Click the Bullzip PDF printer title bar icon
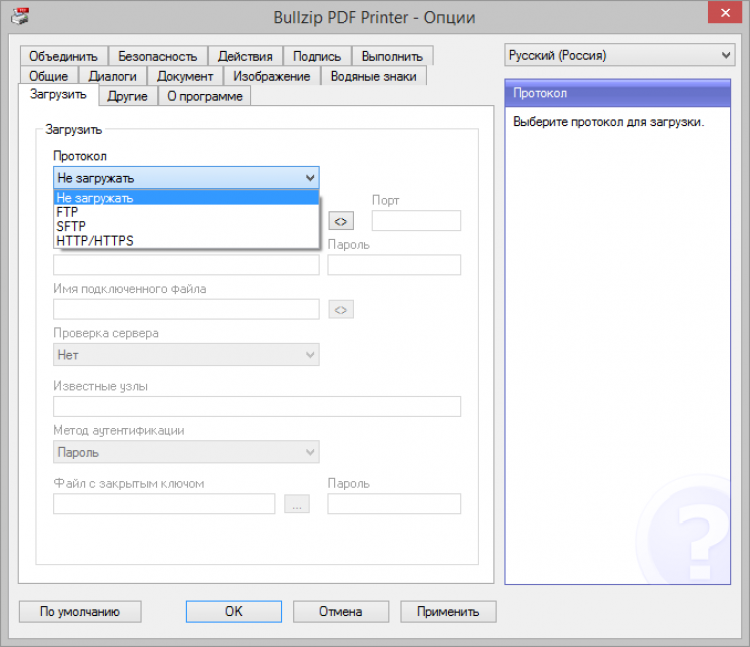The image size is (750, 647). (x=21, y=17)
